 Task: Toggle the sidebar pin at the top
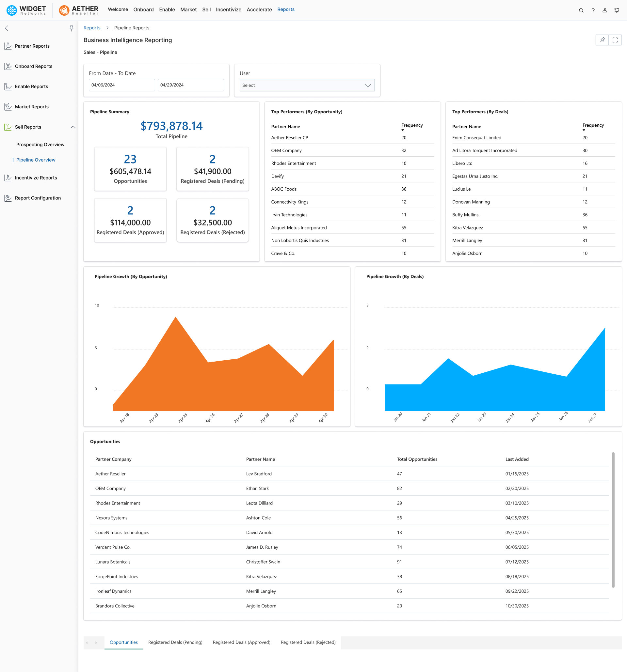(x=72, y=28)
